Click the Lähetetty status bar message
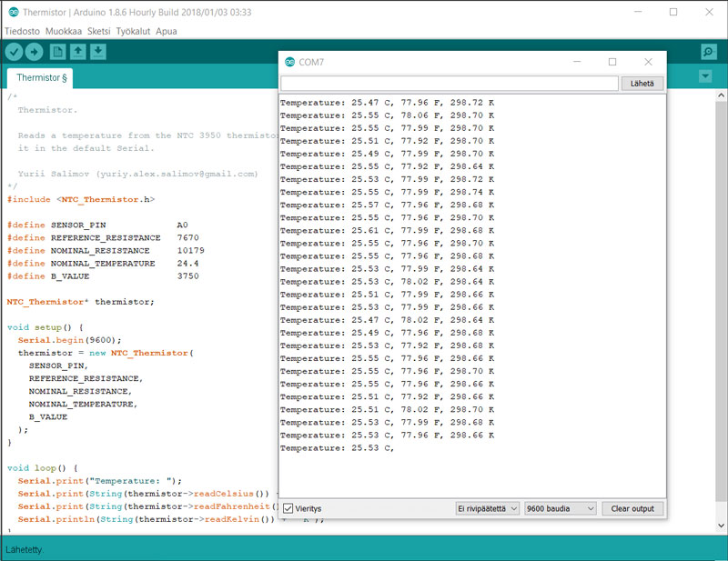Viewport: 728px width, 561px height. click(x=25, y=550)
